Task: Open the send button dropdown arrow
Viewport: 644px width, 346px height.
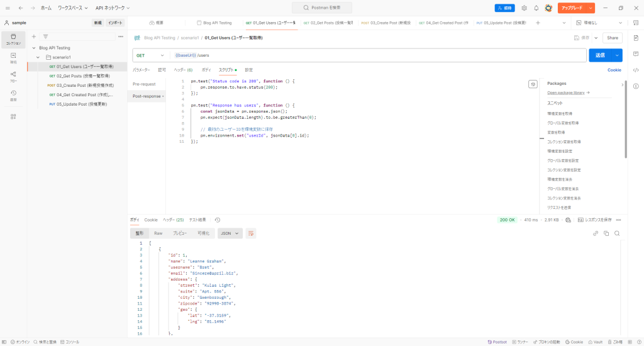Action: tap(617, 55)
